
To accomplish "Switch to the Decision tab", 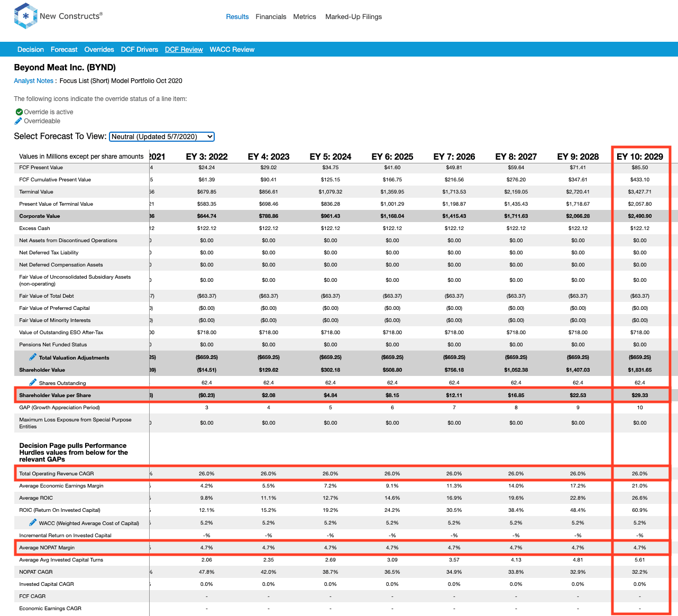I will (31, 49).
